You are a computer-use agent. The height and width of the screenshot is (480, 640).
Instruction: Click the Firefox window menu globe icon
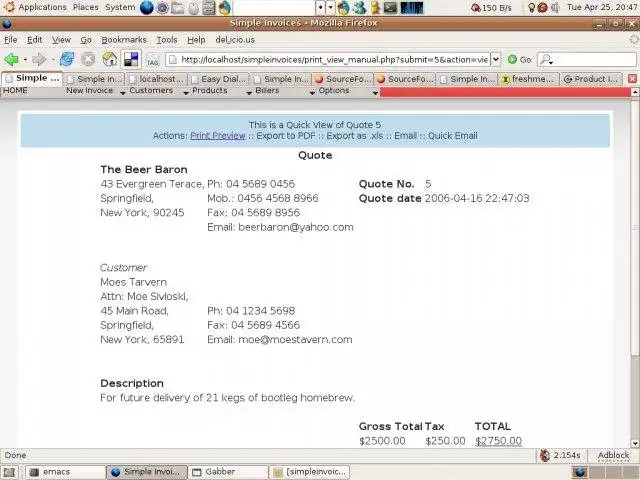(x=6, y=24)
